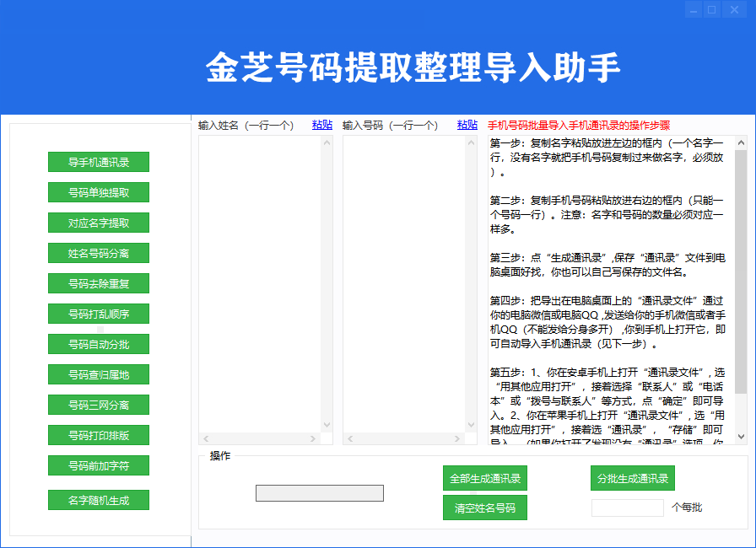Viewport: 756px width, 548px height.
Task: Click 对应名字提取 in the sidebar
Action: pos(98,223)
